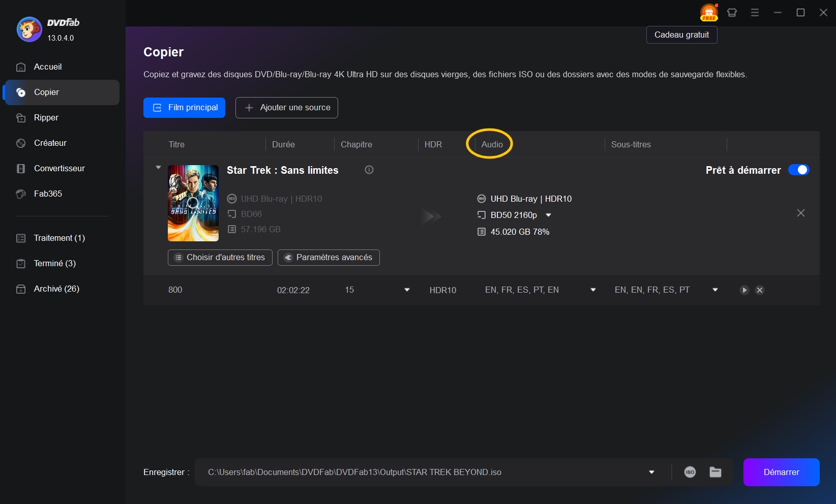Preview title 800 with the play control
The image size is (836, 504).
(x=744, y=290)
